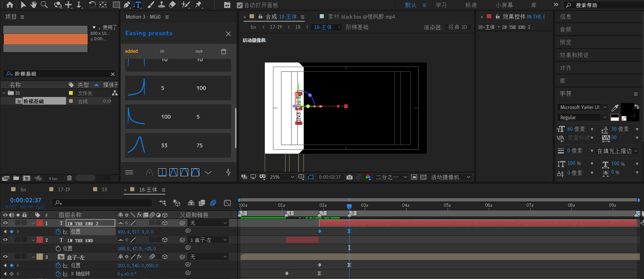
Task: Open the 对齐 panel
Action: [566, 68]
